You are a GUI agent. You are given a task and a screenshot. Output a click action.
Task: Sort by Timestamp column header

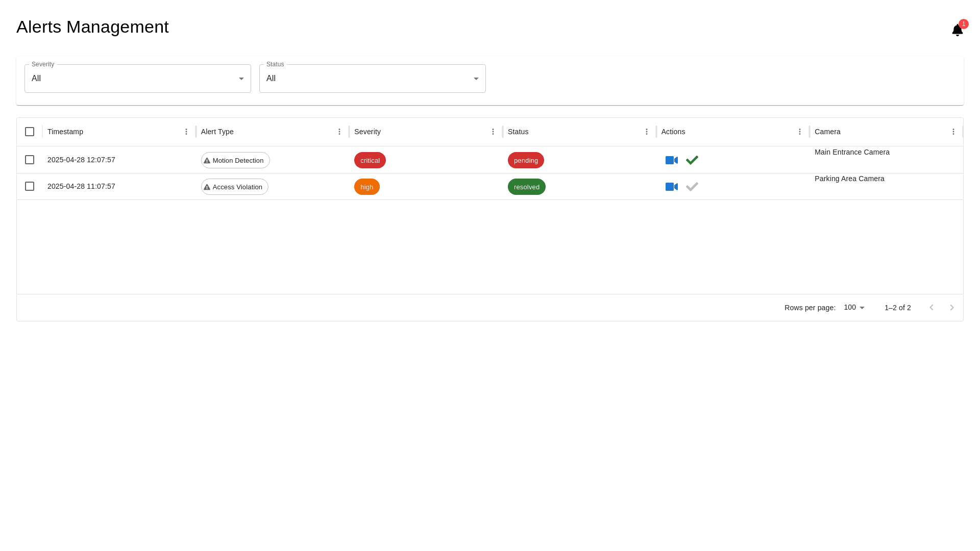(x=65, y=132)
